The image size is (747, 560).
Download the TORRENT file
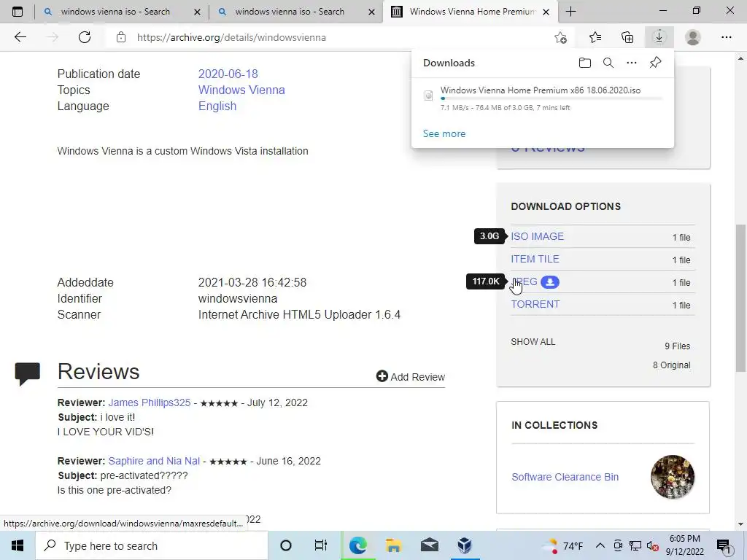[535, 304]
